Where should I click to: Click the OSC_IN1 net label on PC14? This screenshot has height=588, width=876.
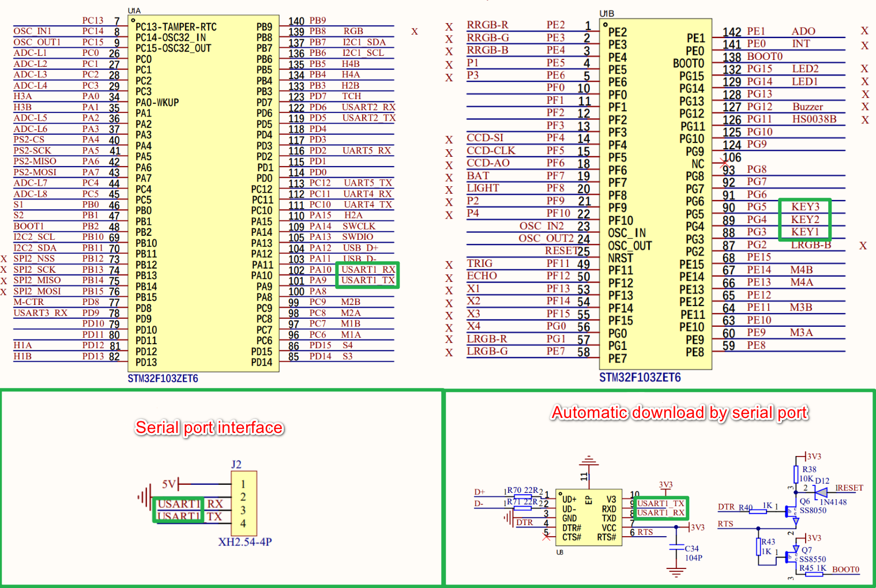(32, 31)
